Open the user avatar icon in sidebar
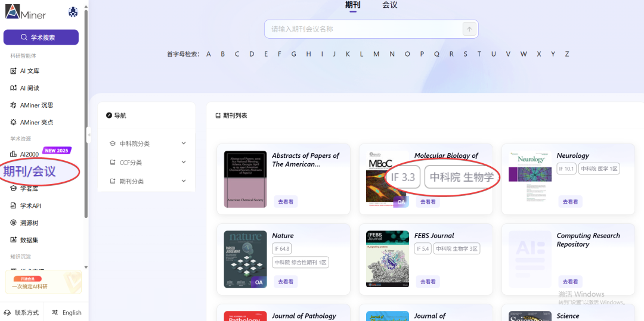The height and width of the screenshot is (321, 644). point(73,13)
